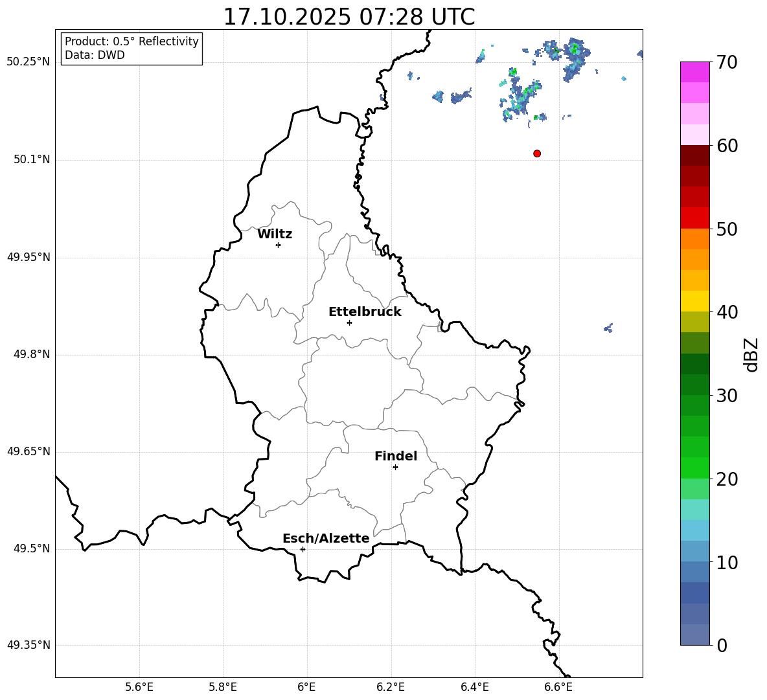Click the longitude label '5.8°E'

[223, 687]
